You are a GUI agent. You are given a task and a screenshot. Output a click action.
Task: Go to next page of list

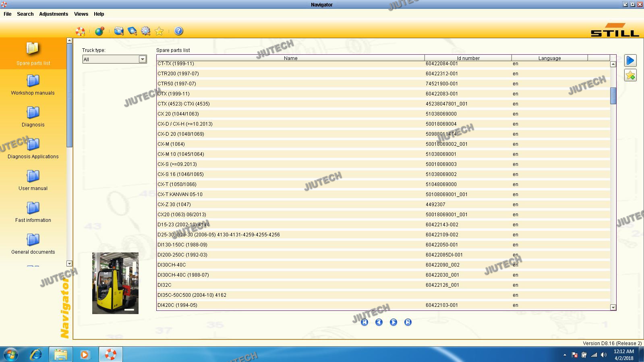[393, 322]
